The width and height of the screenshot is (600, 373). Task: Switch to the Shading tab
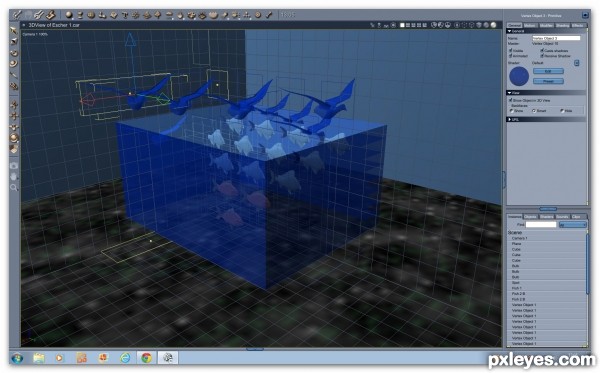click(x=562, y=26)
